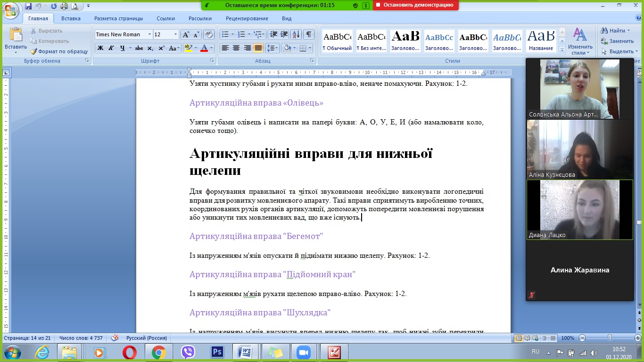Screen dimensions: 644x362
Task: Open Viber from the Windows taskbar
Action: coord(188,352)
